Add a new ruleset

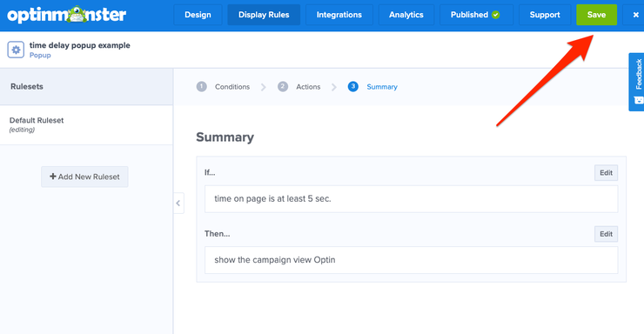point(84,177)
